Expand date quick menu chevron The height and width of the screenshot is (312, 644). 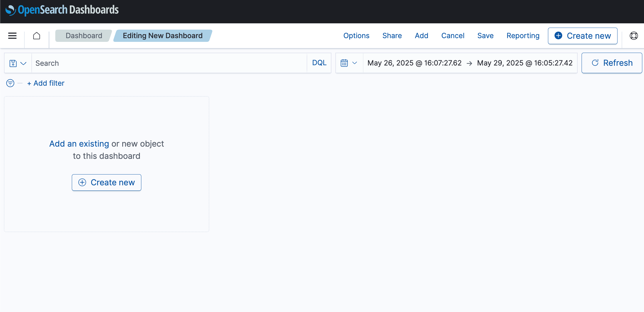tap(355, 63)
